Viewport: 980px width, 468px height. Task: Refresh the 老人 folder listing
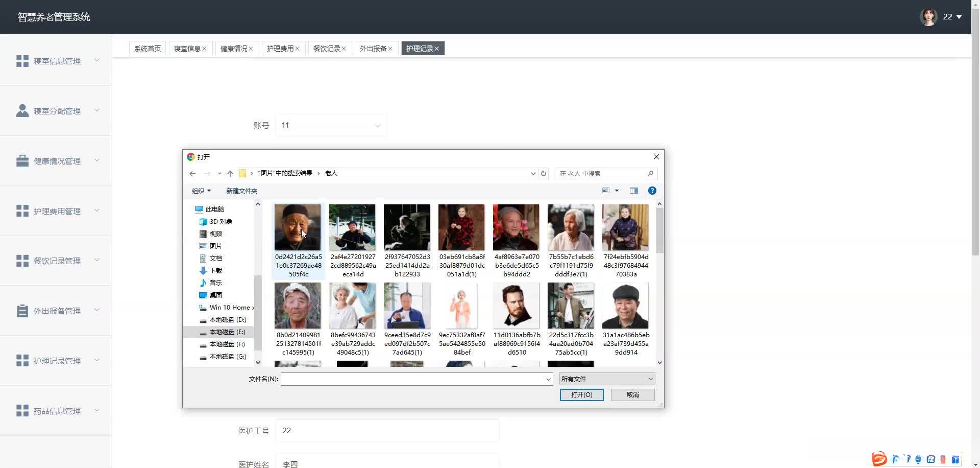[x=544, y=174]
